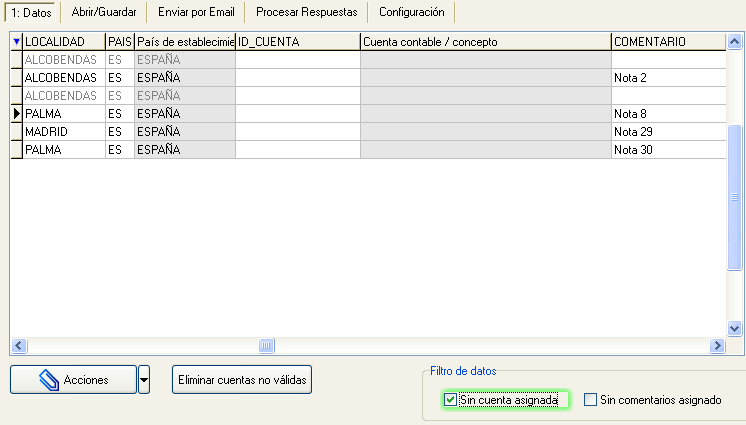This screenshot has width=746, height=425.
Task: Expand the Acciones dropdown arrow
Action: tap(144, 379)
